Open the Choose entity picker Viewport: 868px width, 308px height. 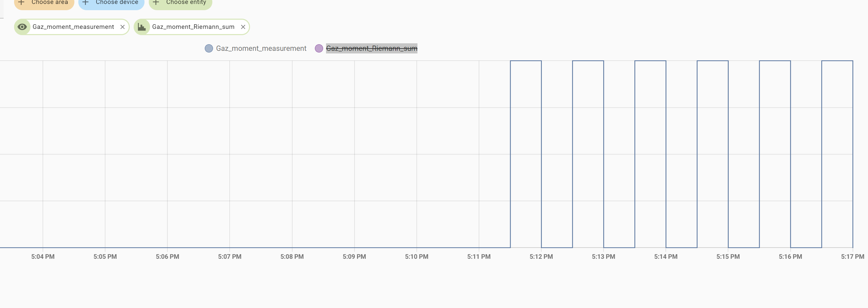click(186, 3)
